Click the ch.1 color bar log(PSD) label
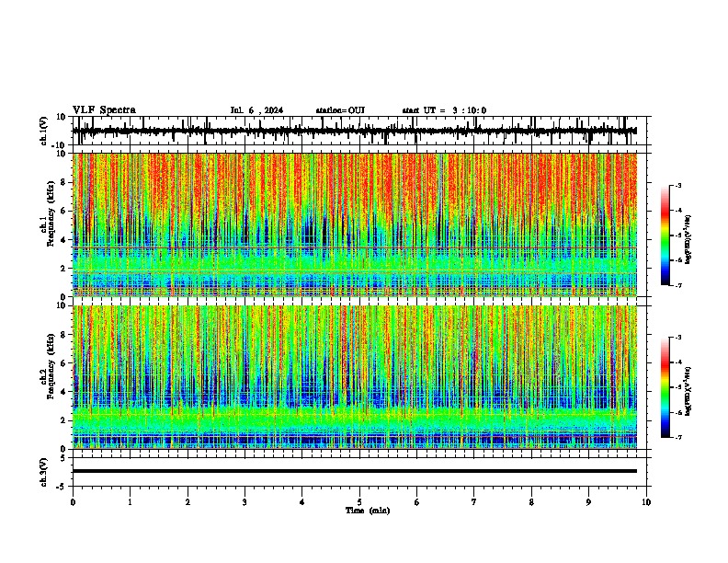Screen dimensions: 728x563 click(688, 240)
